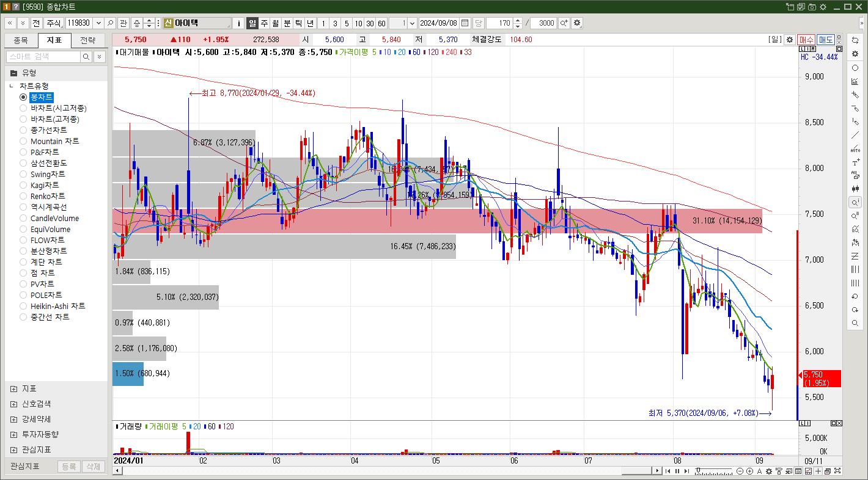Screen dimensions: 868x480
Task: Click the refresh/sync arrows icon at right toolbar top
Action: [x=855, y=40]
